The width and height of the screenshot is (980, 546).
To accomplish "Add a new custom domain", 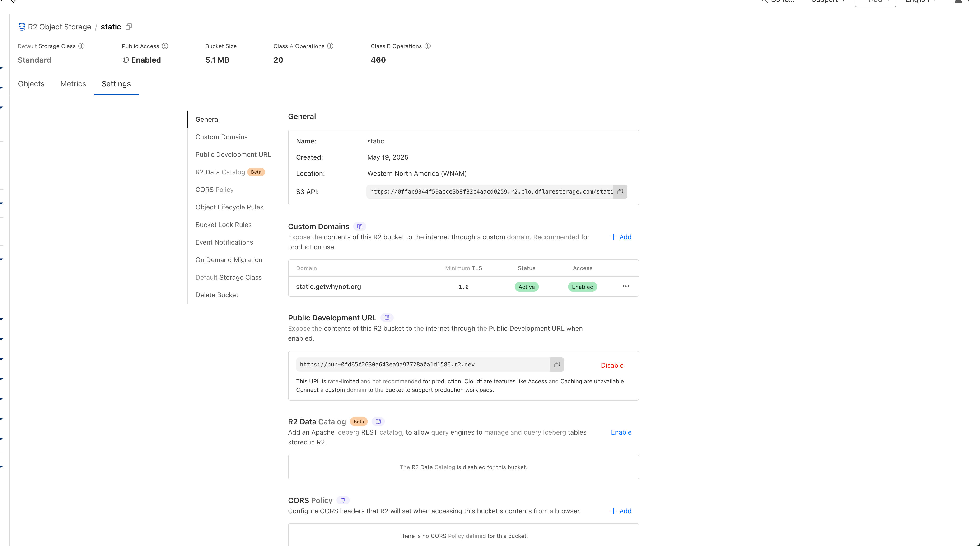I will pos(621,237).
